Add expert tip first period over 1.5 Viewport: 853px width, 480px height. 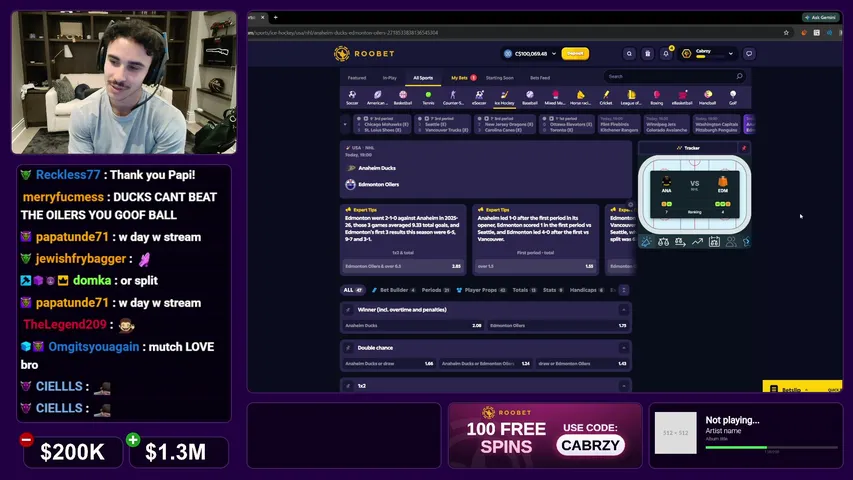pos(535,266)
